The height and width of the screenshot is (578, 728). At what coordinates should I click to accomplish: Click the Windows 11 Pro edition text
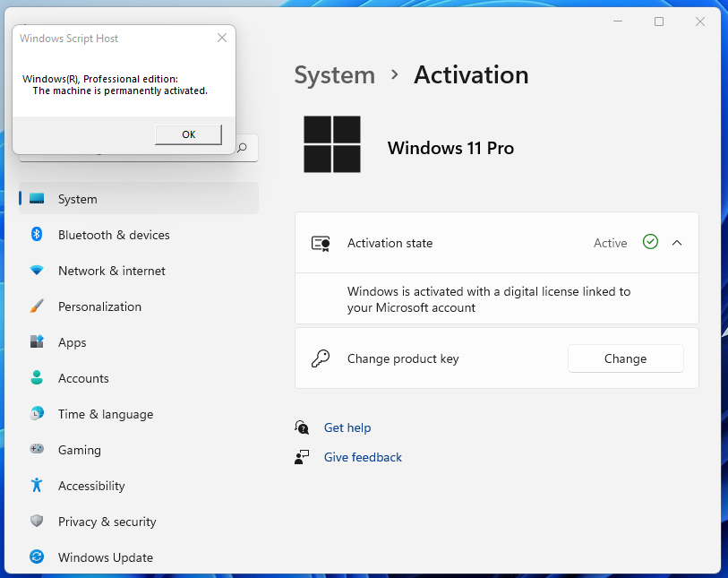(450, 148)
